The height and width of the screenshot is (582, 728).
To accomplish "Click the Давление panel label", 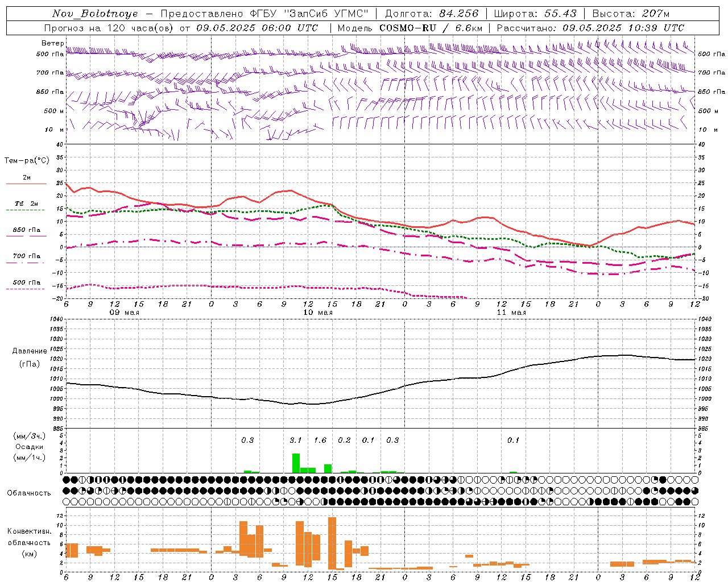I will [x=28, y=351].
